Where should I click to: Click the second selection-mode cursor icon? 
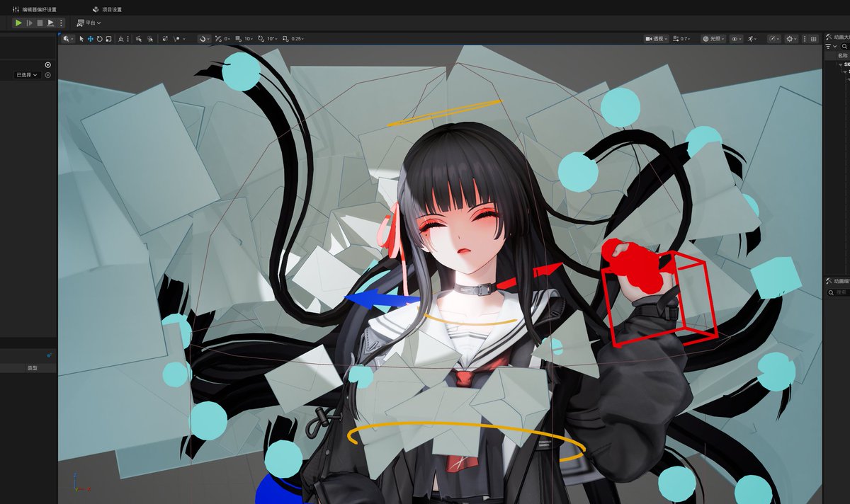[150, 39]
